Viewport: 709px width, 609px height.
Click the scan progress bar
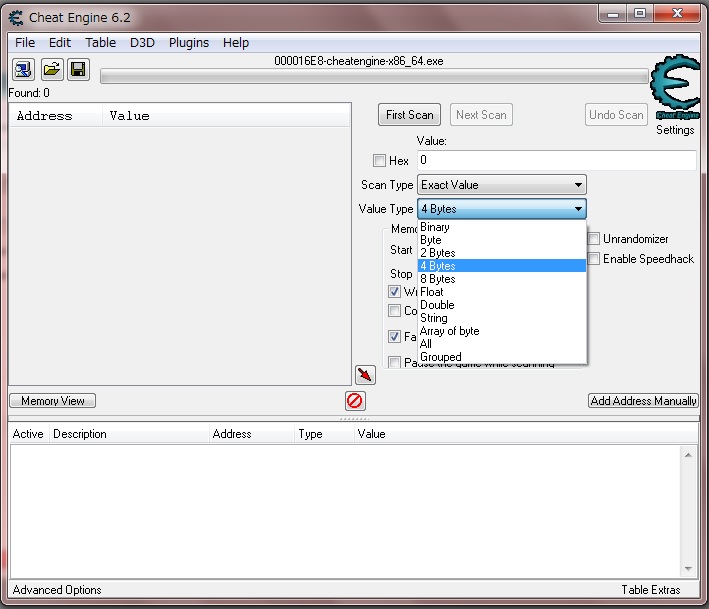click(373, 77)
